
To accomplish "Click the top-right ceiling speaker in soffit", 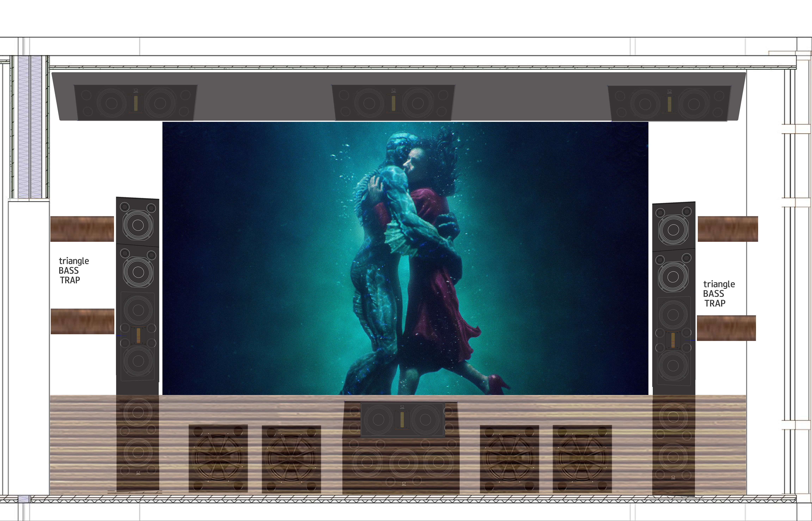I will click(669, 103).
